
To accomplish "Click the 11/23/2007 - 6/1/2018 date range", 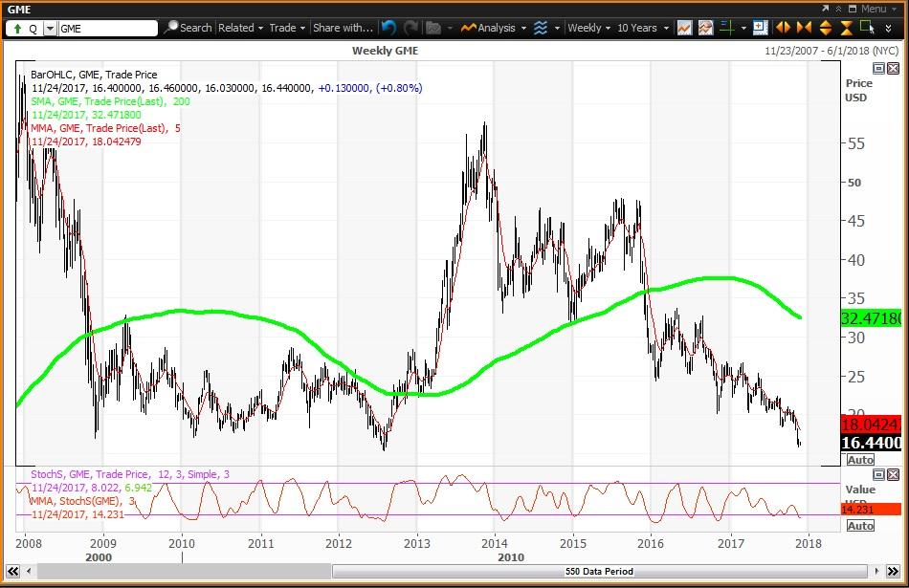I will (x=831, y=51).
